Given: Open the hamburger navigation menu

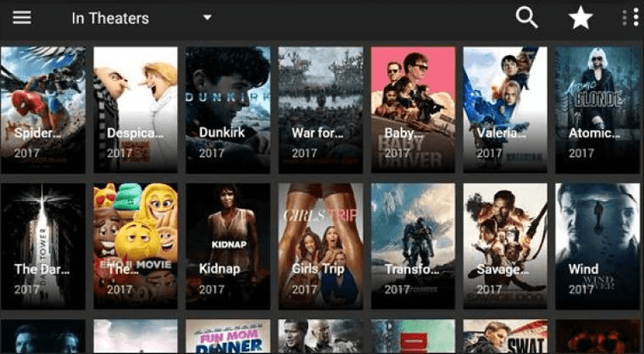Looking at the screenshot, I should (x=21, y=18).
